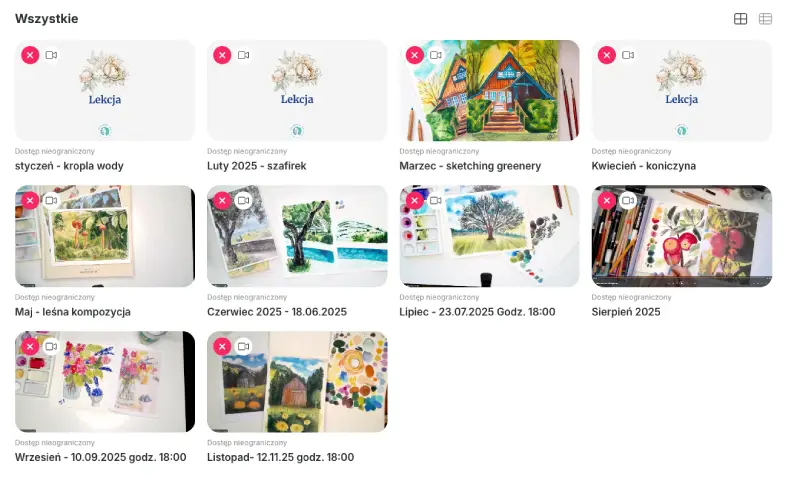Select the Wszystkie section heading
Viewport: 800px width, 484px height.
[x=47, y=19]
